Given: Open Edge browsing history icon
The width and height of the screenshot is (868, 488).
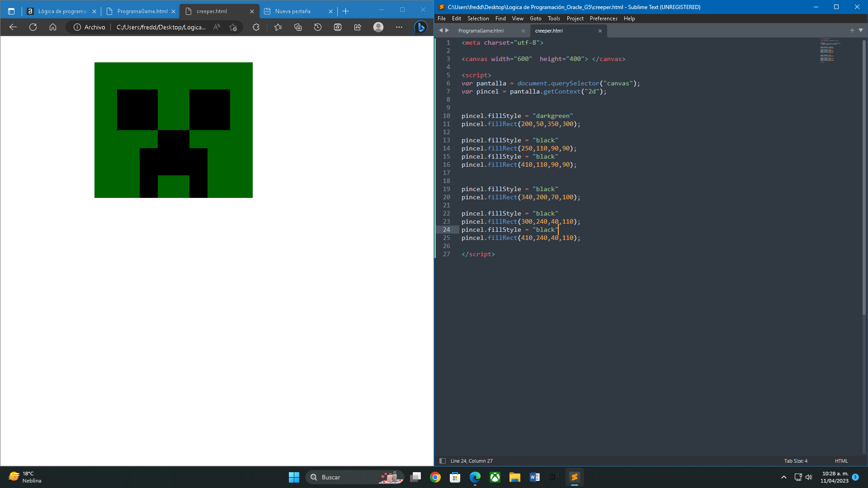Looking at the screenshot, I should (318, 27).
